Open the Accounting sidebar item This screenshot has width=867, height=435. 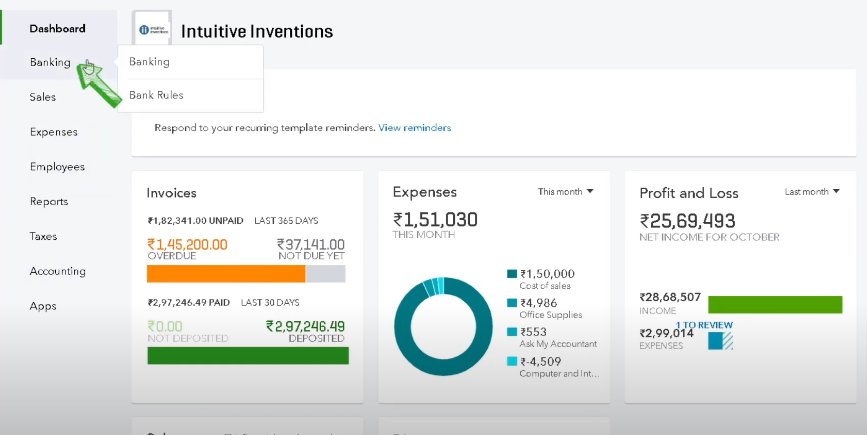click(x=57, y=271)
